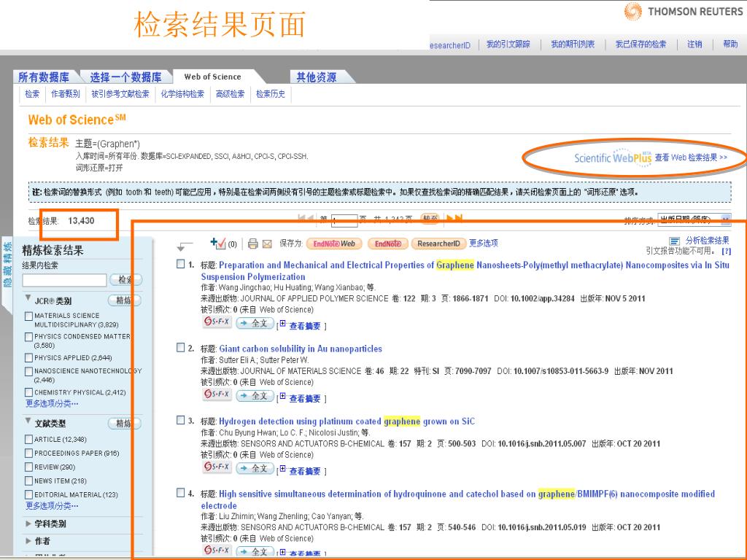Select checkbox for result 2 Giant carbon solubility
747x560 pixels.
pyautogui.click(x=181, y=348)
